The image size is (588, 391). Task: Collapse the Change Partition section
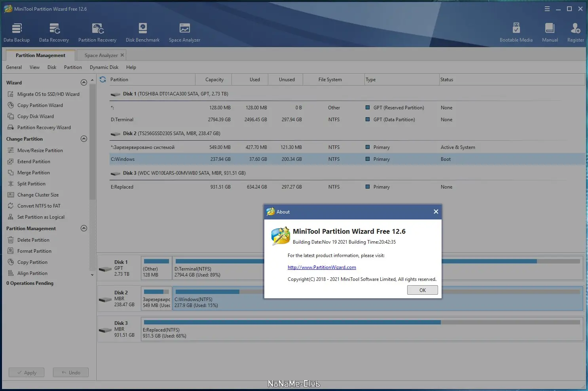84,139
